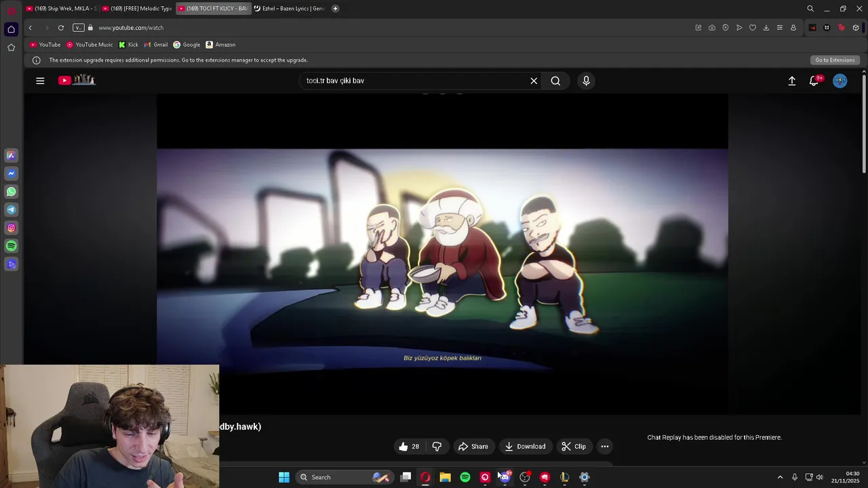868x488 pixels.
Task: Like the video with thumbs up
Action: (409, 446)
